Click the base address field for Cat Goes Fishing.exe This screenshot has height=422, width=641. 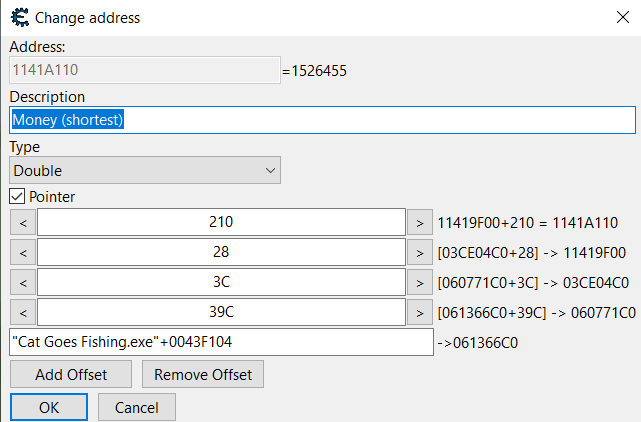221,342
